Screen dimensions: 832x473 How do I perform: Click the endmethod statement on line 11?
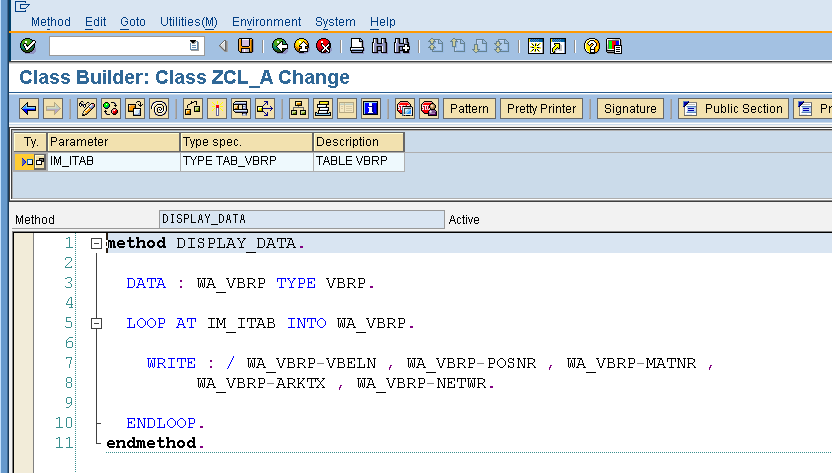point(155,443)
